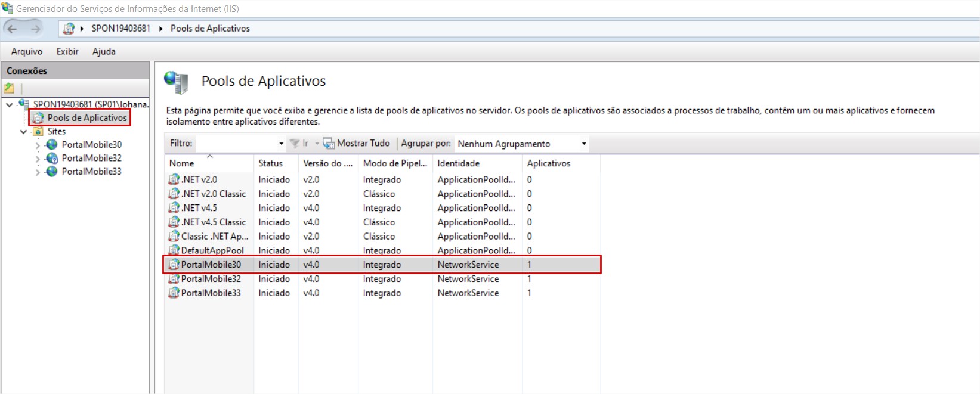The height and width of the screenshot is (394, 980).
Task: Open the Ajuda menu
Action: [x=104, y=51]
